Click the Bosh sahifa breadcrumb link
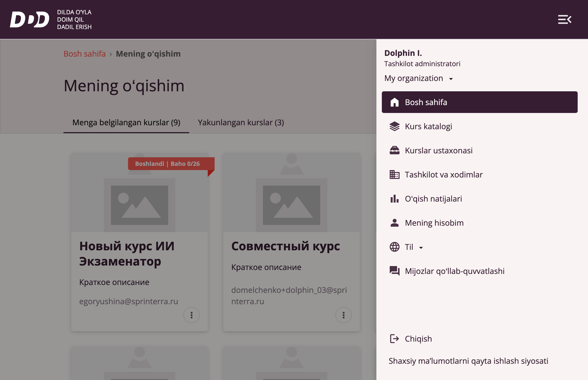Viewport: 588px width, 380px height. [x=85, y=54]
